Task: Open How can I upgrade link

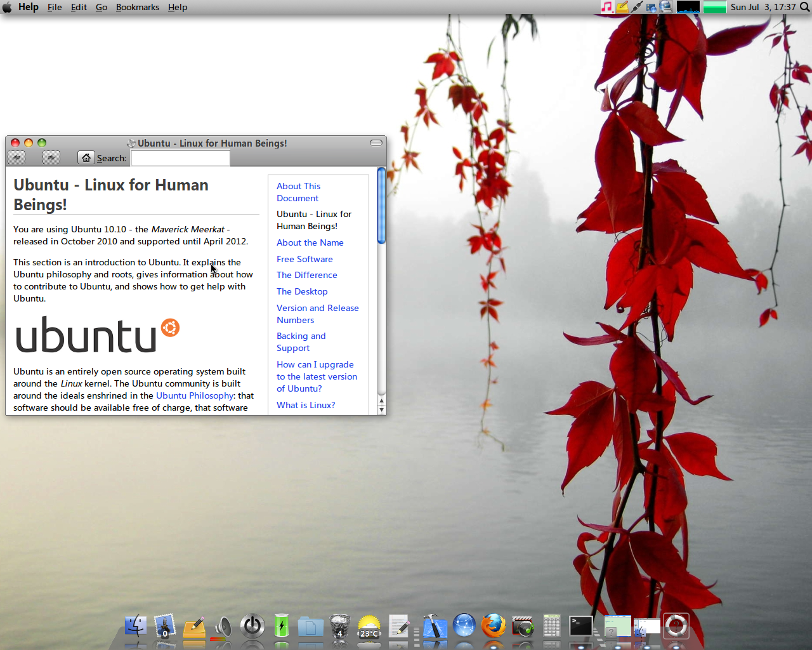Action: point(317,376)
